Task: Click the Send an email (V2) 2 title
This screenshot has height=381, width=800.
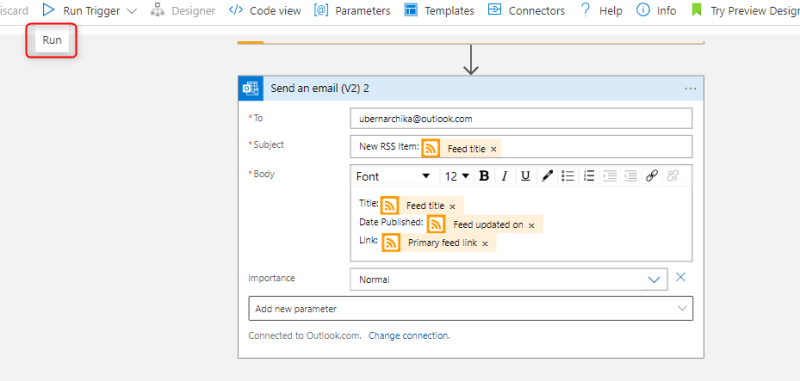Action: click(320, 88)
